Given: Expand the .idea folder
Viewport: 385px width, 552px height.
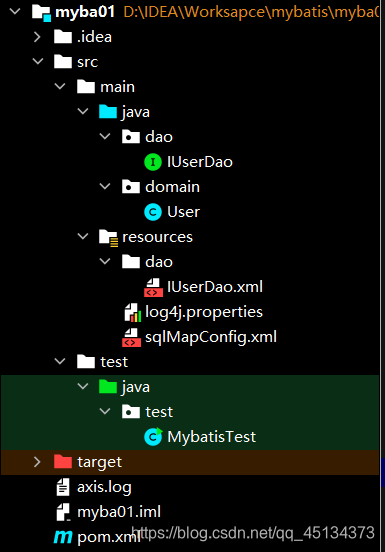Looking at the screenshot, I should (x=37, y=37).
